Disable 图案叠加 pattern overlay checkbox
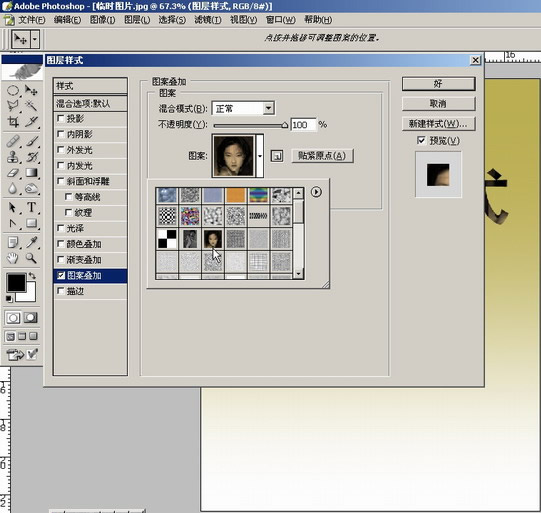 click(x=61, y=275)
